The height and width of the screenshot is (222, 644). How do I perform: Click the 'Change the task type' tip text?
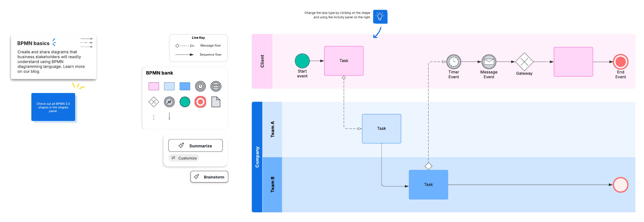click(337, 15)
